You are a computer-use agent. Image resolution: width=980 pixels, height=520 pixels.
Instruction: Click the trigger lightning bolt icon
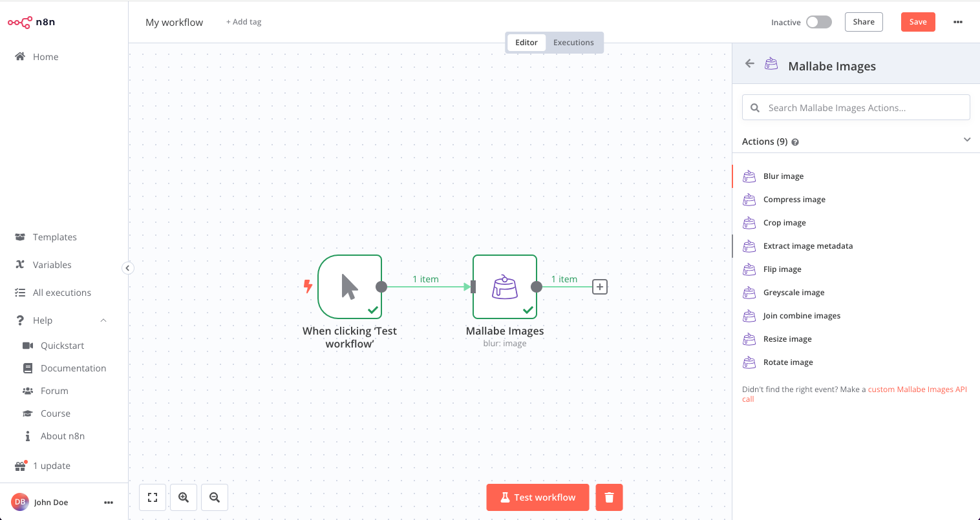click(308, 286)
